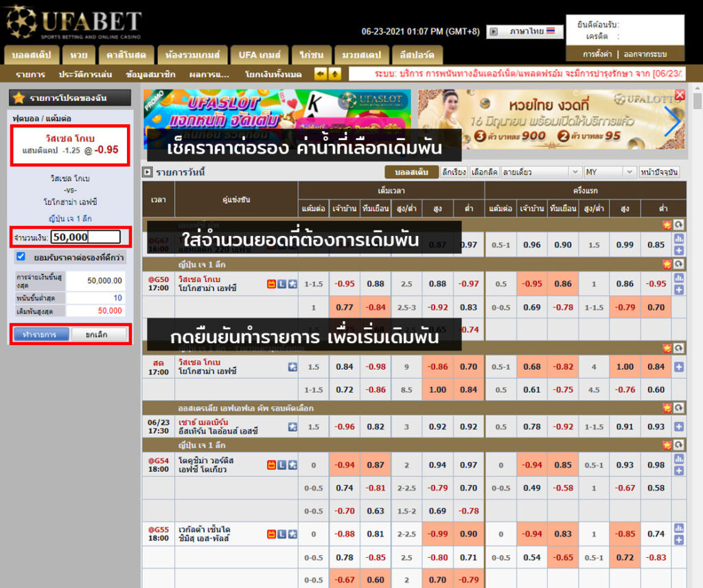703x588 pixels.
Task: Click the gold star favorites icon in sidebar
Action: [x=19, y=98]
